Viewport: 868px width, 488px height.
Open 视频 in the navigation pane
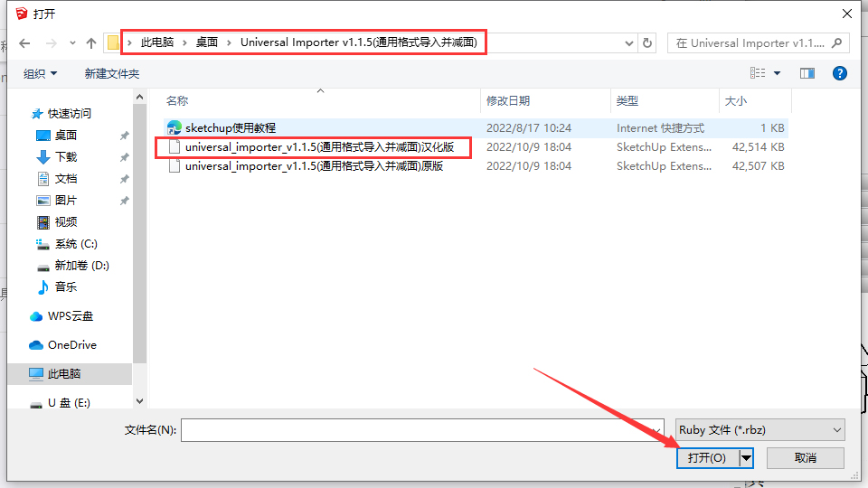(56, 222)
